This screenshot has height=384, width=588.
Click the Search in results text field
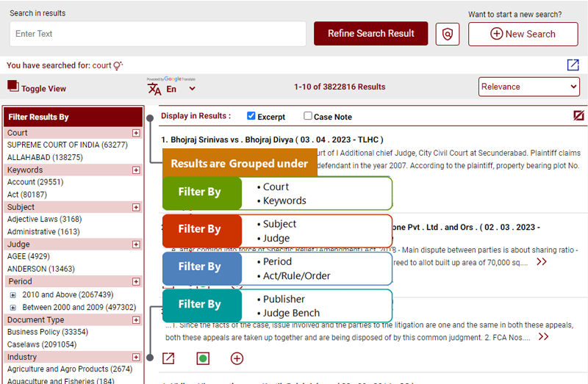coord(158,34)
